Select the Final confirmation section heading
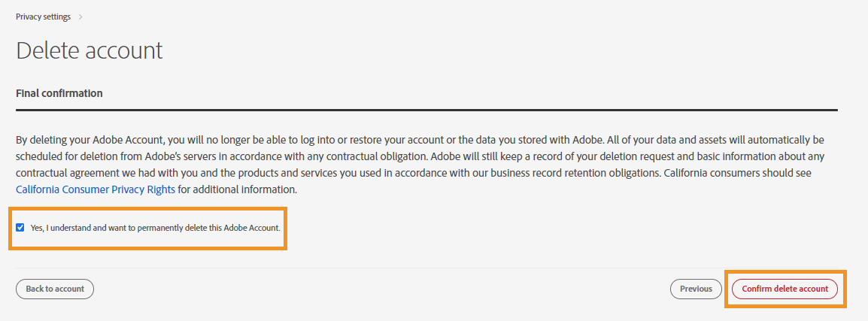This screenshot has height=321, width=868. tap(59, 93)
